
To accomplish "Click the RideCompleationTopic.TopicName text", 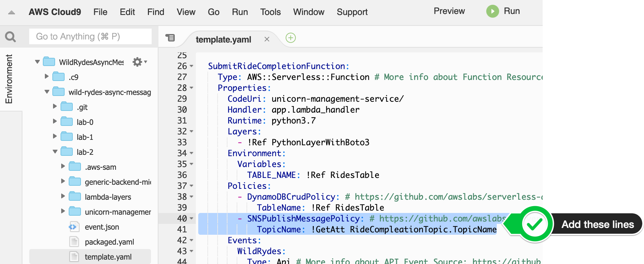I will pyautogui.click(x=423, y=229).
